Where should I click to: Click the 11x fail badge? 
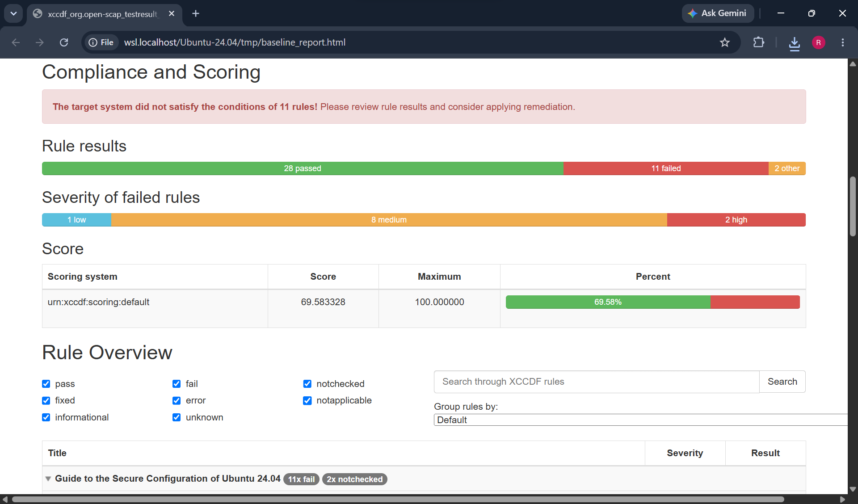(x=301, y=479)
